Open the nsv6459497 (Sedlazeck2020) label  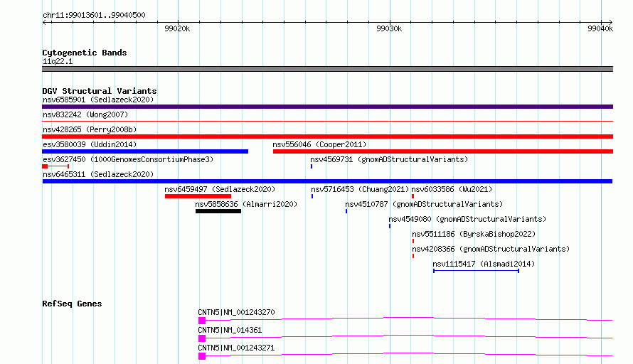point(220,189)
